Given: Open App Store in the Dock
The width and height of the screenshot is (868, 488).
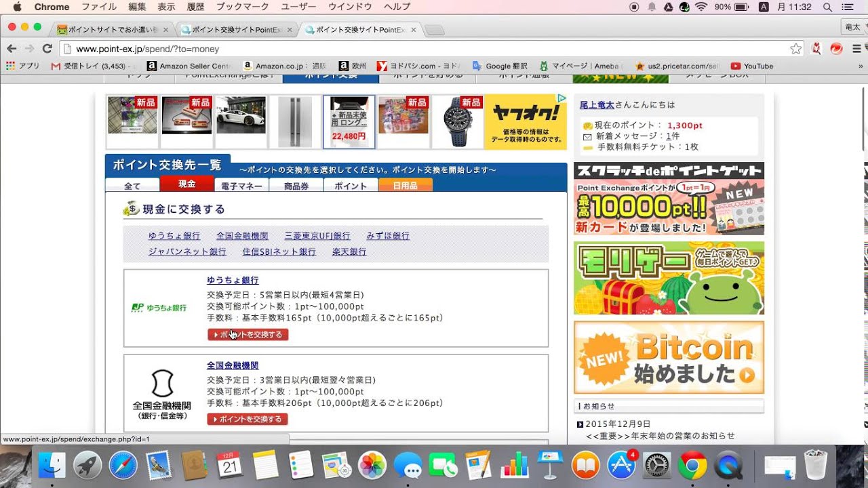Looking at the screenshot, I should pos(621,465).
